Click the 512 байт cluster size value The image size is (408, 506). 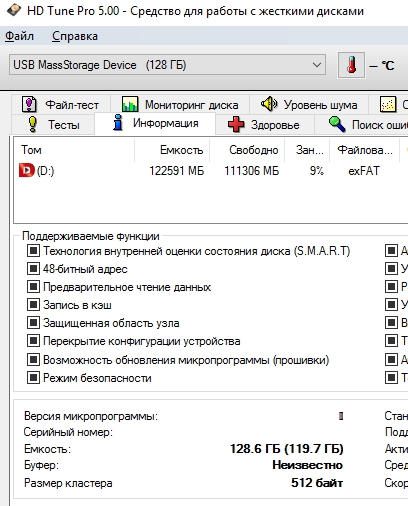pyautogui.click(x=317, y=483)
